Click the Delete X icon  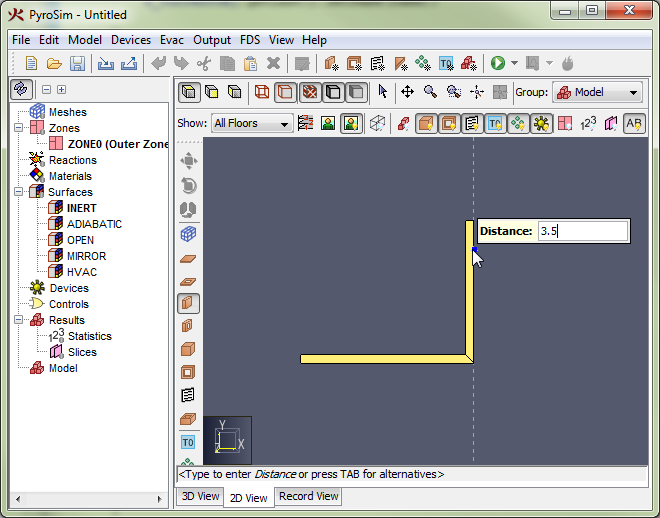pos(273,64)
